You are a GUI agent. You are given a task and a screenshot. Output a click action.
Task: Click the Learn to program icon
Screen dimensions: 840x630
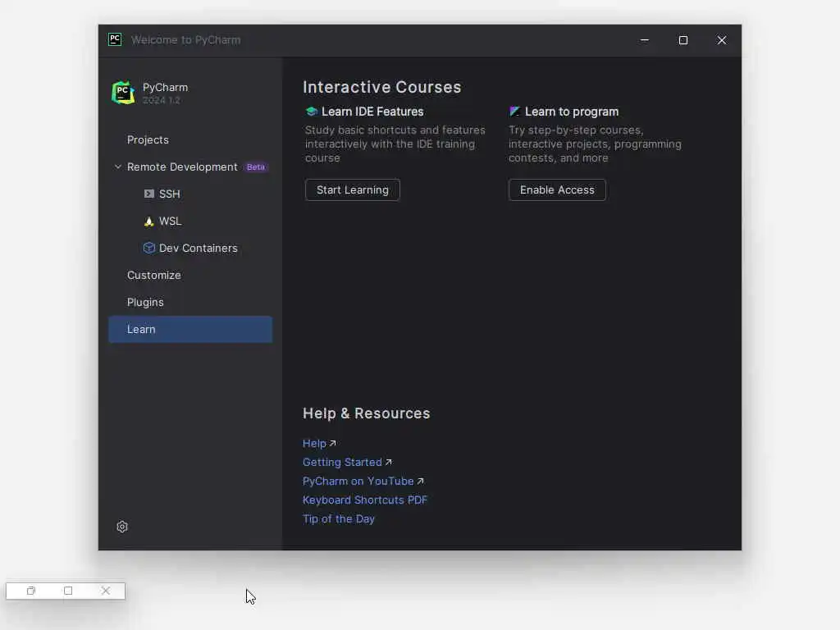click(x=515, y=112)
